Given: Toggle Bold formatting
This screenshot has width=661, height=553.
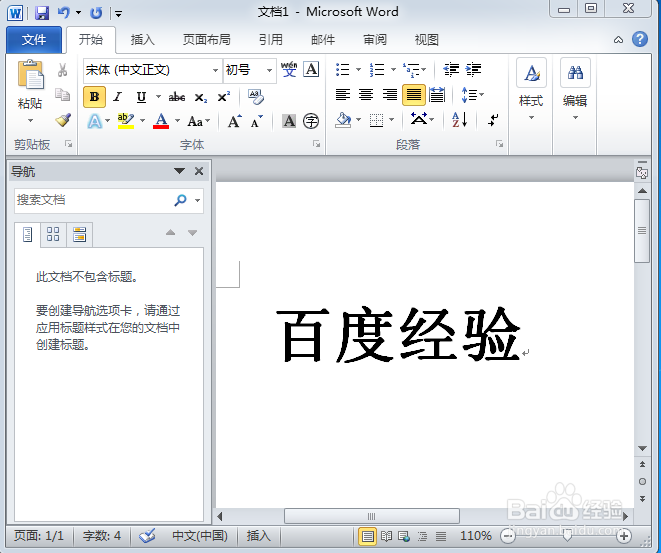Looking at the screenshot, I should tap(94, 97).
